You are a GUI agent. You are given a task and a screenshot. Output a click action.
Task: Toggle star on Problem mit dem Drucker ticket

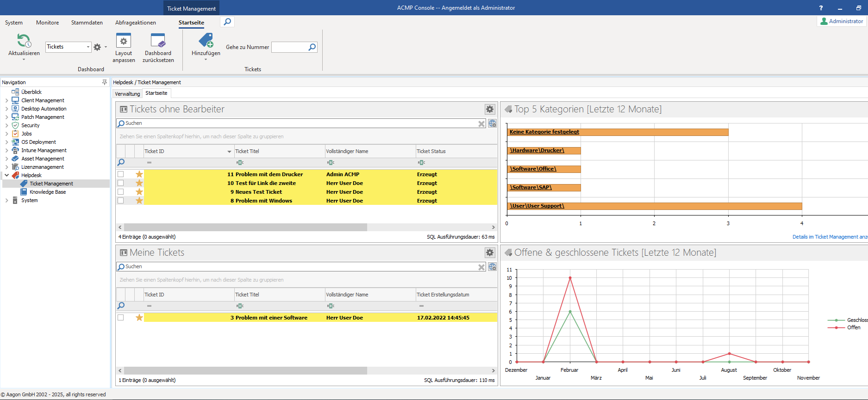pos(139,174)
